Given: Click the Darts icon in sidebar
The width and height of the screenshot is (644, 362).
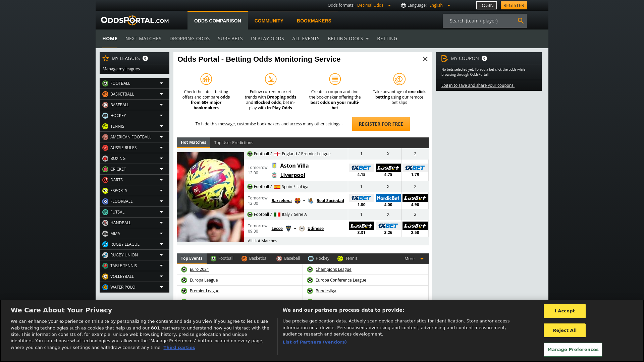Looking at the screenshot, I should tap(105, 180).
